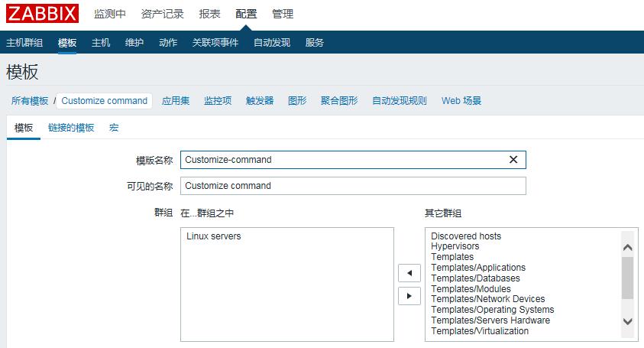Click the right arrow to remove group

pyautogui.click(x=409, y=296)
